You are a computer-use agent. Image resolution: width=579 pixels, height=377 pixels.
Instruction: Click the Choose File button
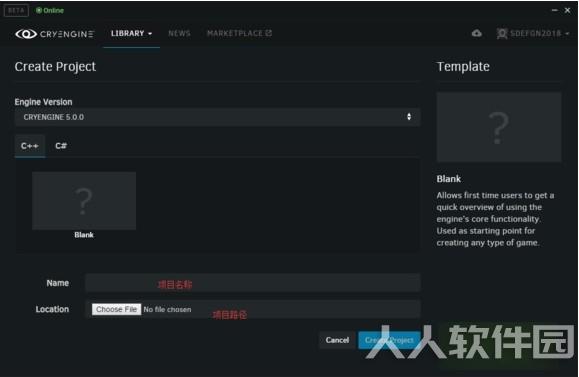pyautogui.click(x=116, y=309)
